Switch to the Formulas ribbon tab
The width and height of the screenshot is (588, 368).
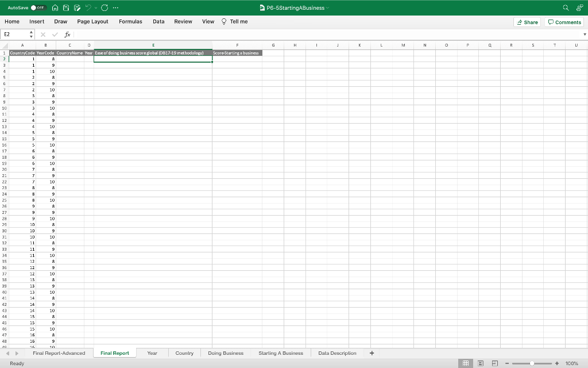[130, 21]
